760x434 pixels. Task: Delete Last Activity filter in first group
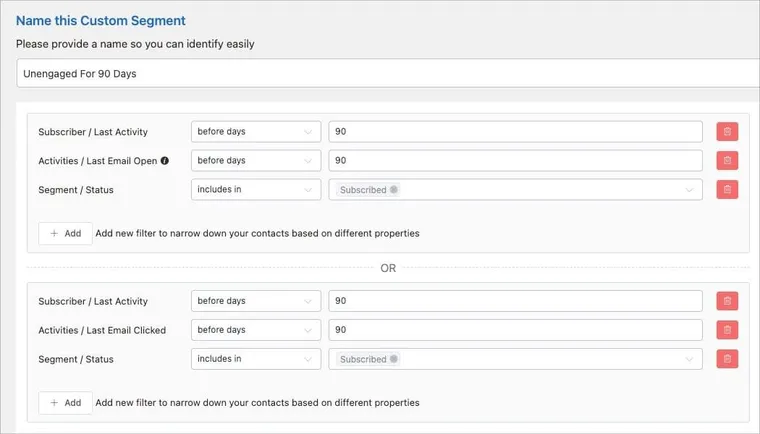point(727,131)
